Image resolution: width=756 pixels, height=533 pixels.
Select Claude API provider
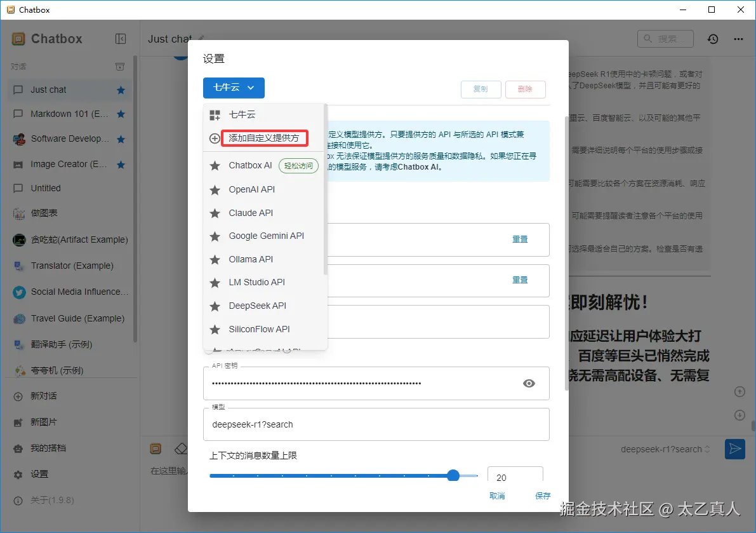coord(265,213)
